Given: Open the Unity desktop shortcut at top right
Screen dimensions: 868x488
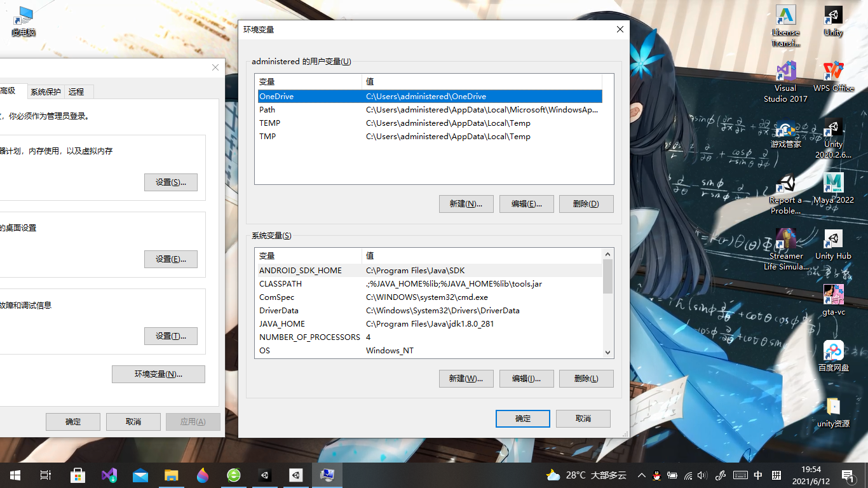Looking at the screenshot, I should pyautogui.click(x=833, y=21).
